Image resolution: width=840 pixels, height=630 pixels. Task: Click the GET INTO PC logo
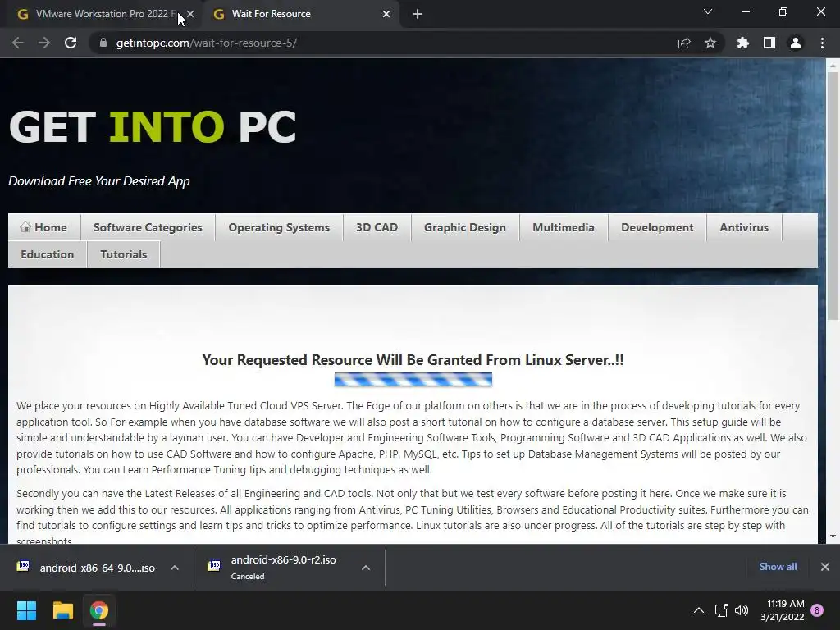click(x=153, y=127)
